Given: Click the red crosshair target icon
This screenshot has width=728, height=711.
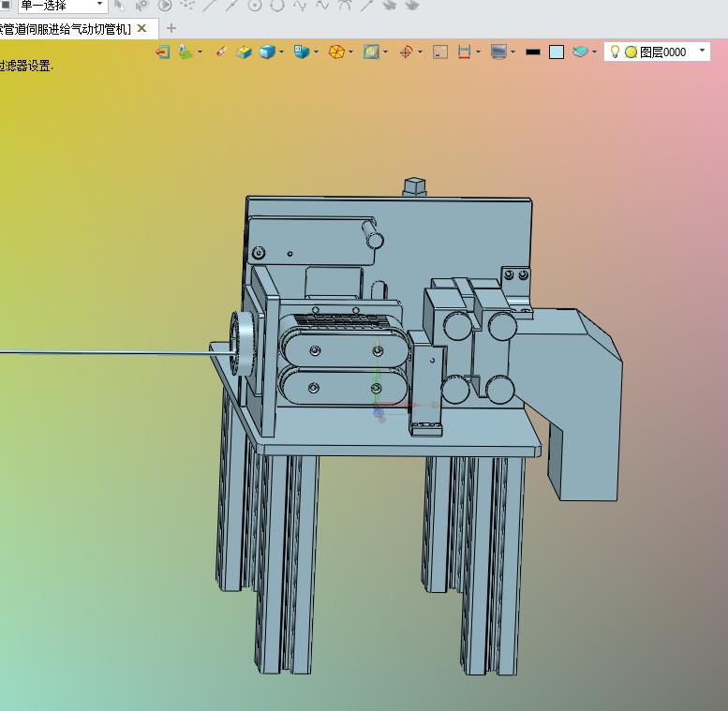Looking at the screenshot, I should pos(407,52).
